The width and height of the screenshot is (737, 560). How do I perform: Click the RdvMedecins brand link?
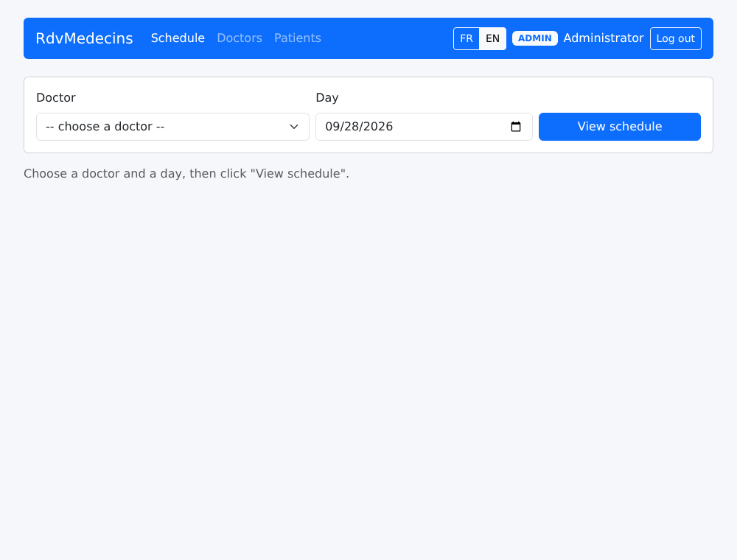[x=84, y=38]
